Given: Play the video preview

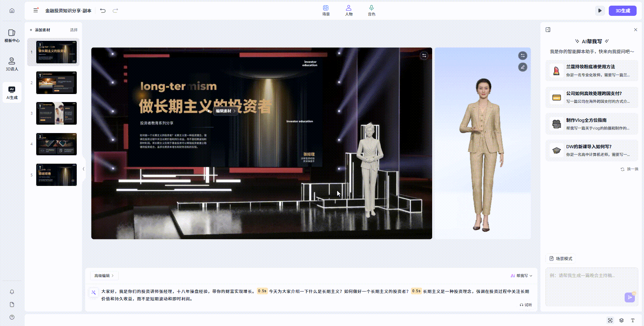Looking at the screenshot, I should pyautogui.click(x=600, y=11).
